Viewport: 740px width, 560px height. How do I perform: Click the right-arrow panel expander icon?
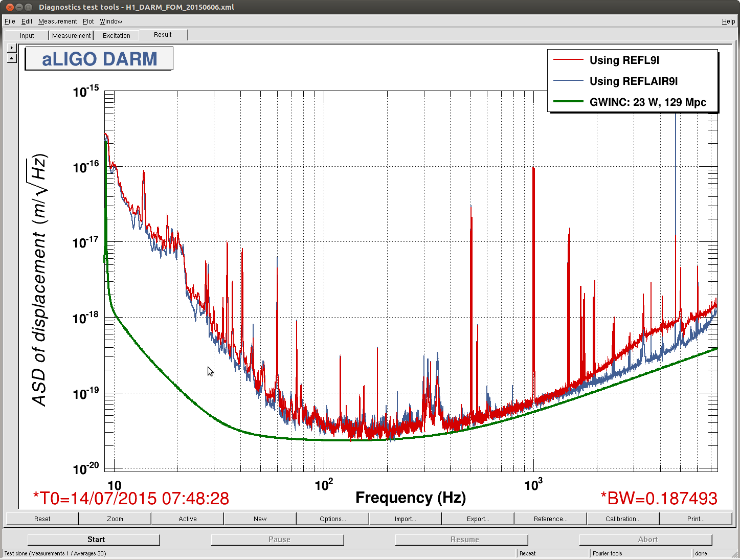tap(12, 48)
